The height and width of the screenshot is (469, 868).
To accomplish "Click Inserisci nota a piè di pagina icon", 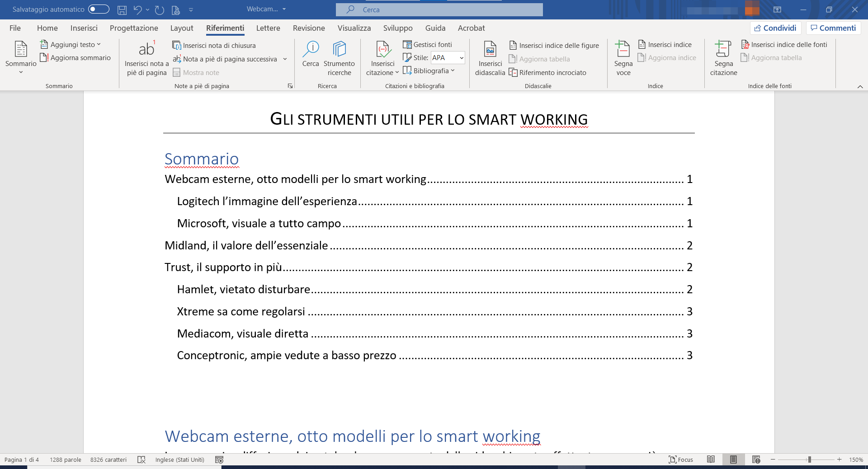I will tap(146, 50).
